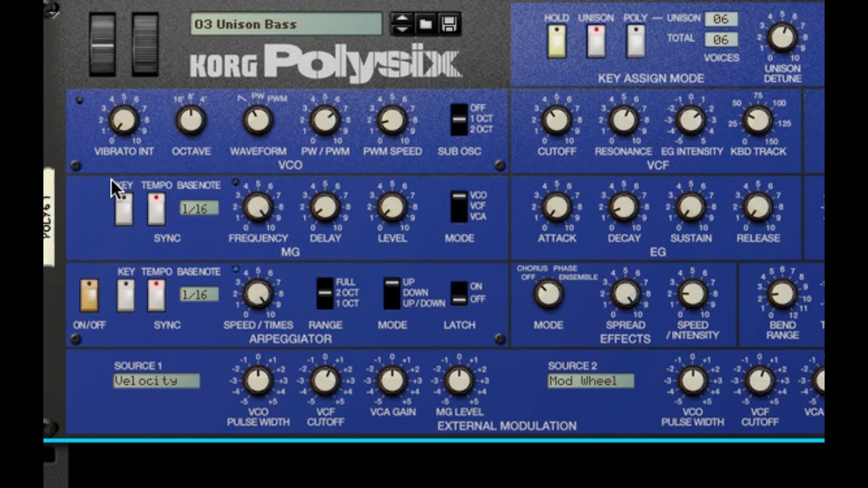The width and height of the screenshot is (868, 488).
Task: Click the Arpeggiator Speed / Times knob
Action: (x=258, y=293)
